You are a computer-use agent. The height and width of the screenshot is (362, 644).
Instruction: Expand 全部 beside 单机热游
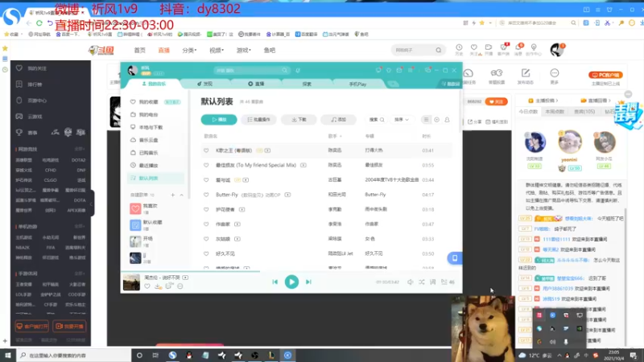click(x=79, y=226)
